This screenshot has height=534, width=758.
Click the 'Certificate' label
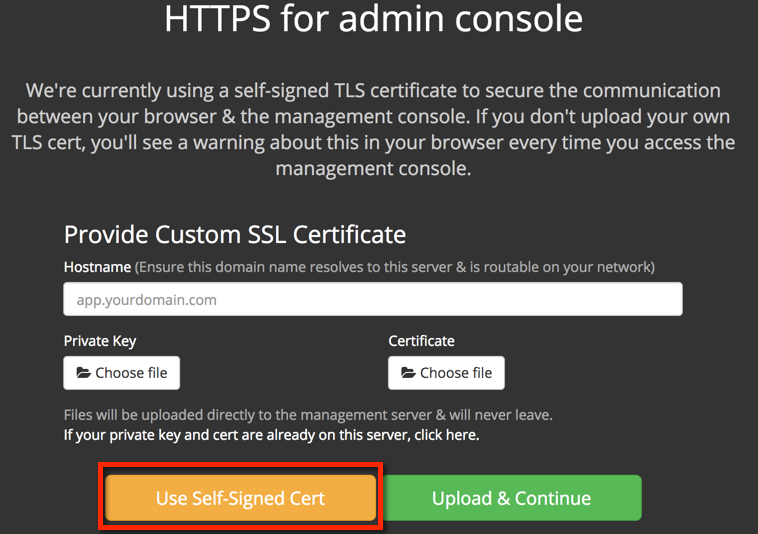click(x=421, y=341)
